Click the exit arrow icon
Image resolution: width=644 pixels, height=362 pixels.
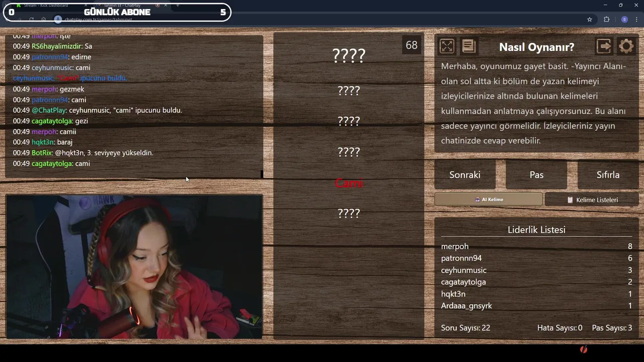click(x=604, y=46)
